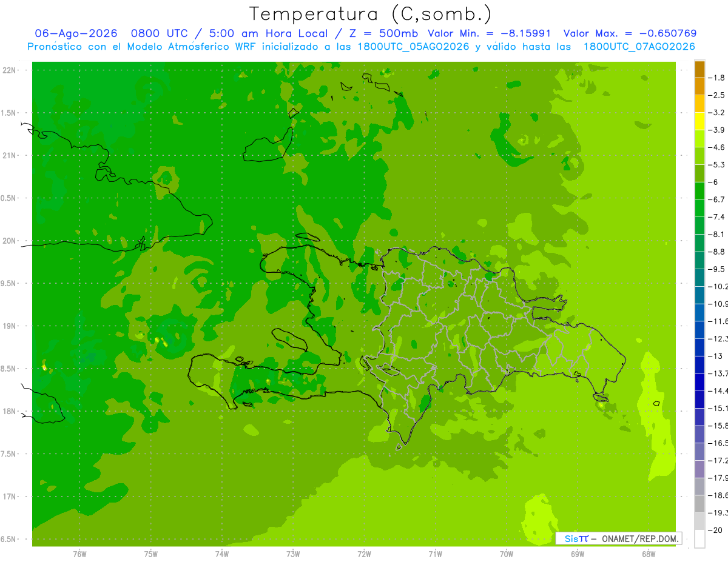This screenshot has width=728, height=562.
Task: Click the '73W' longitude axis label
Action: pos(293,554)
